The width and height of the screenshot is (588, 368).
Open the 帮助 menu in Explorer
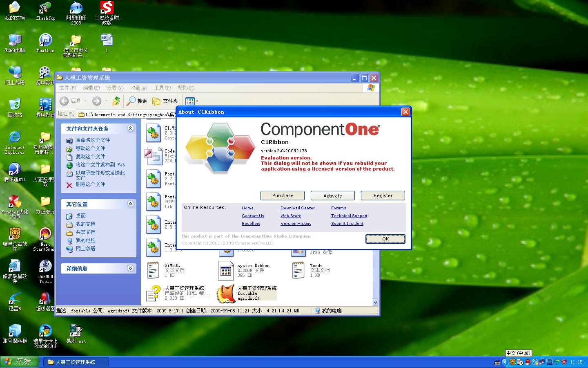tap(186, 88)
